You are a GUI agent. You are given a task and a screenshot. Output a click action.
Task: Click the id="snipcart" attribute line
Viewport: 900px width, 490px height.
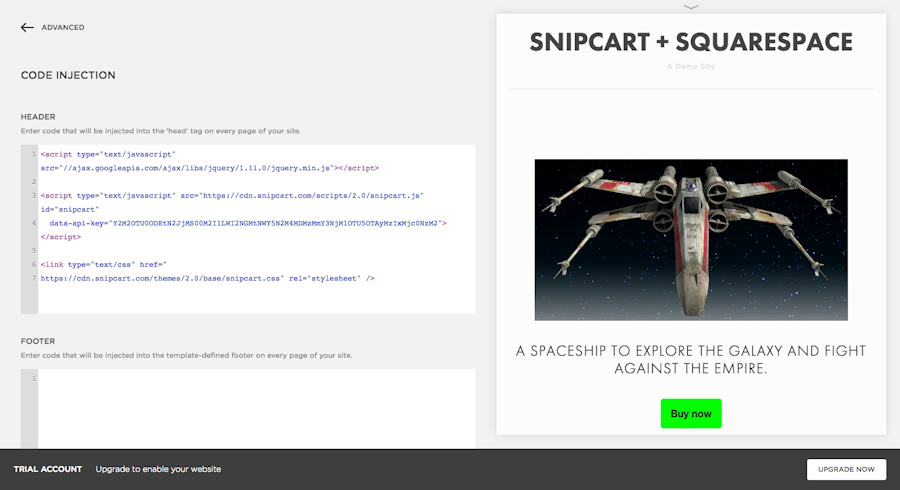pos(69,209)
